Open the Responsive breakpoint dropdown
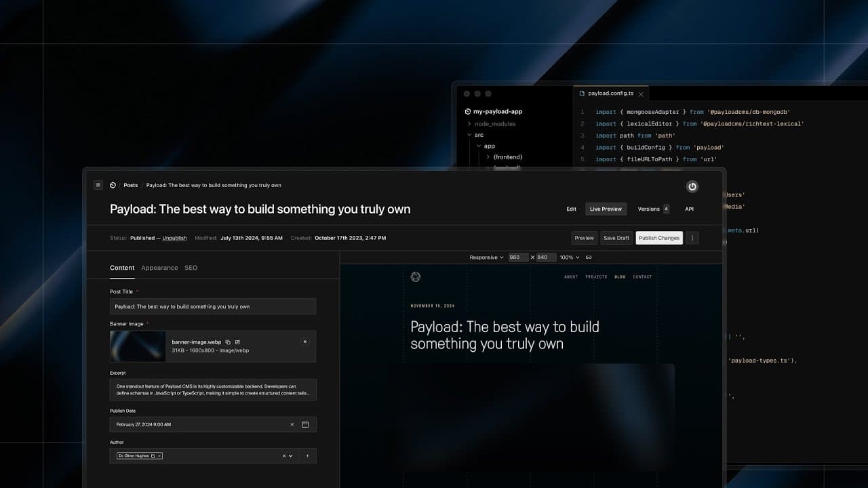This screenshot has width=868, height=488. click(486, 257)
